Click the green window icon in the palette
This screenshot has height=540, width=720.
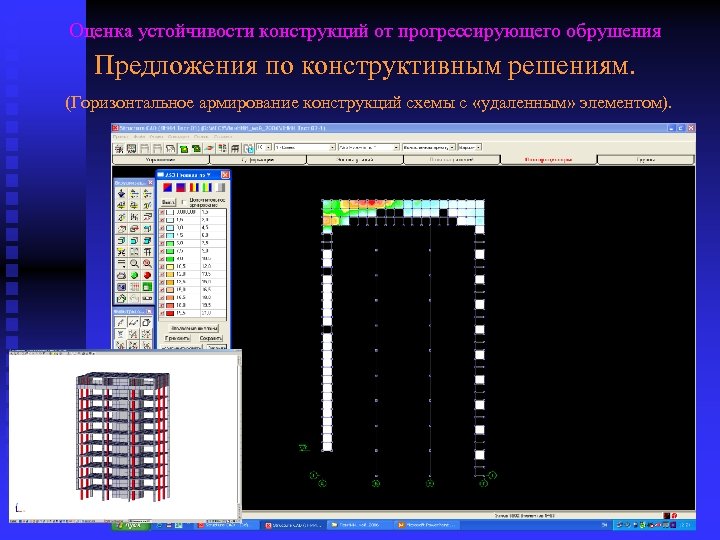click(x=147, y=287)
